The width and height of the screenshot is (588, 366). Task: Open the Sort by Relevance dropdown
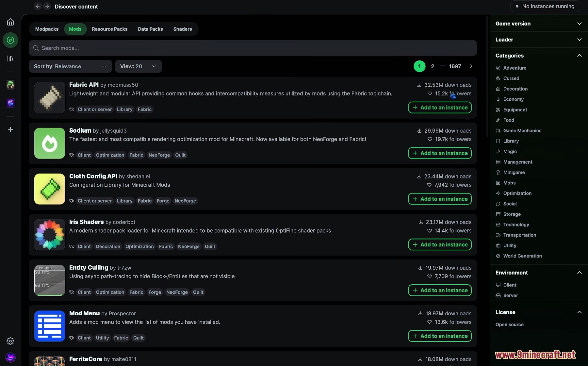71,66
